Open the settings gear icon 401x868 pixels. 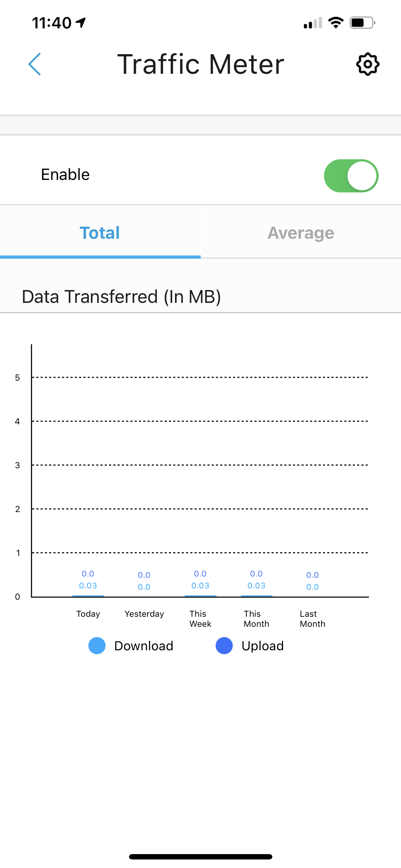(367, 64)
